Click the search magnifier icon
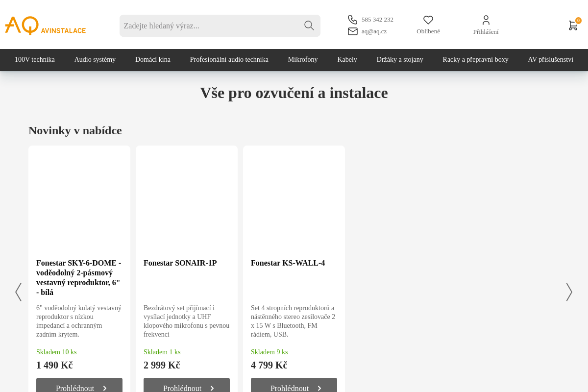Viewport: 588px width, 392px height. (x=309, y=25)
